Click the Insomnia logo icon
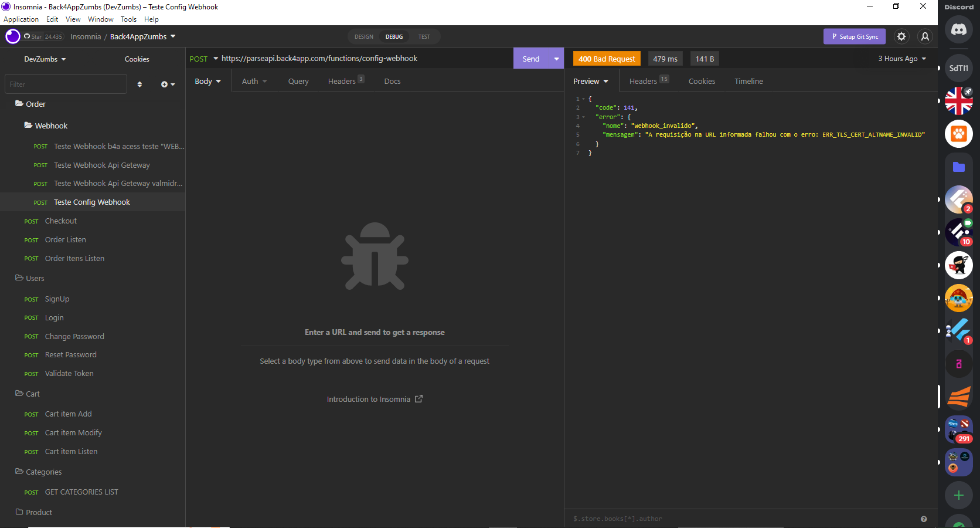 (12, 36)
